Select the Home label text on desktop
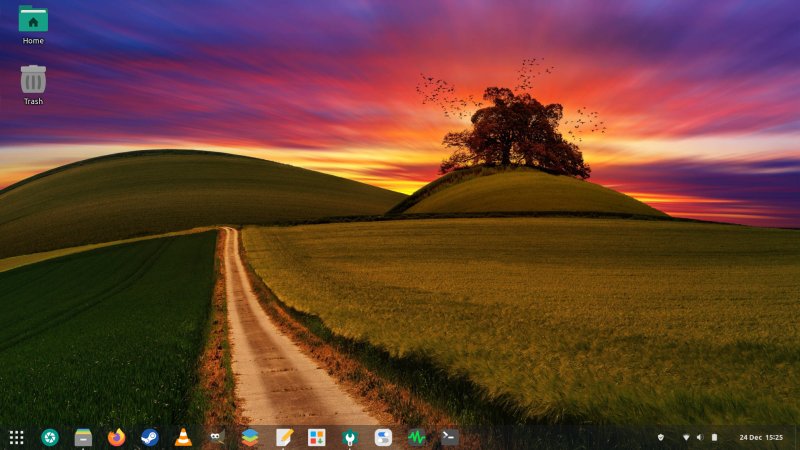800x450 pixels. click(33, 41)
